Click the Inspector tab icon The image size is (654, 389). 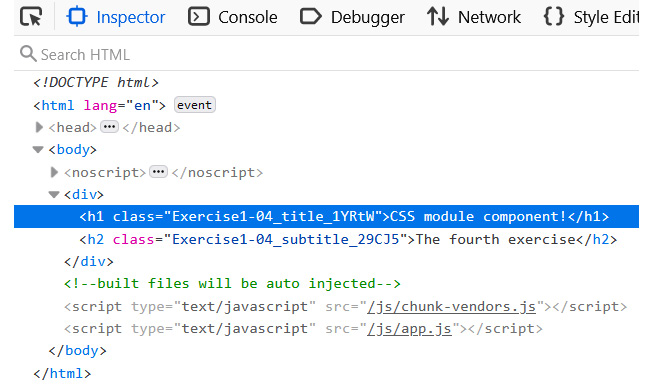pyautogui.click(x=77, y=17)
